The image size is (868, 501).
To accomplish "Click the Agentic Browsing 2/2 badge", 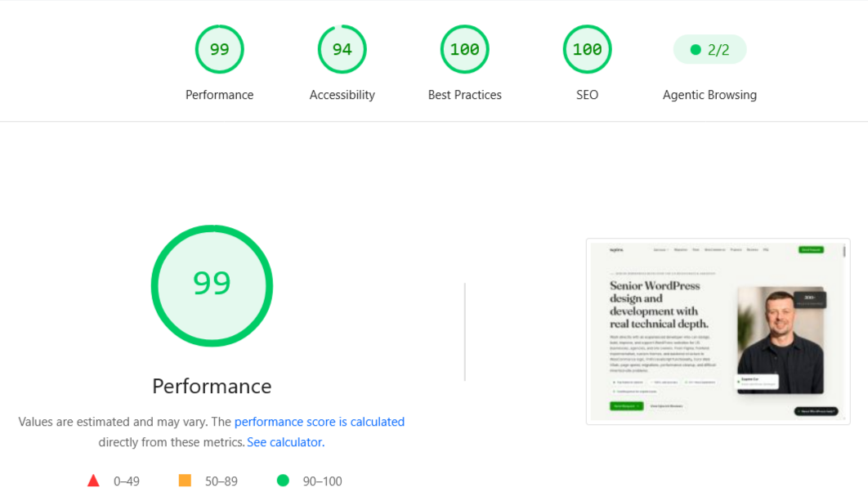I will [709, 50].
